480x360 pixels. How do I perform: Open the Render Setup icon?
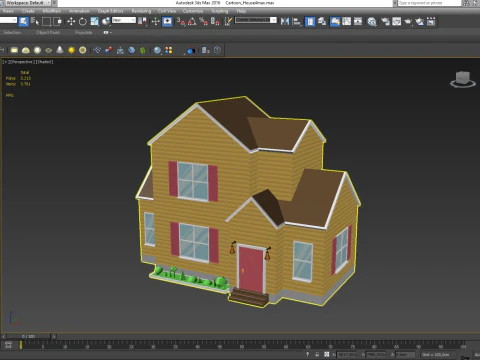click(385, 22)
